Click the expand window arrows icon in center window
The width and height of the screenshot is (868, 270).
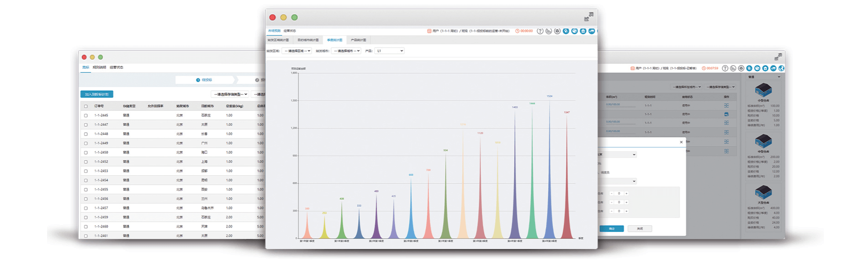click(x=588, y=17)
